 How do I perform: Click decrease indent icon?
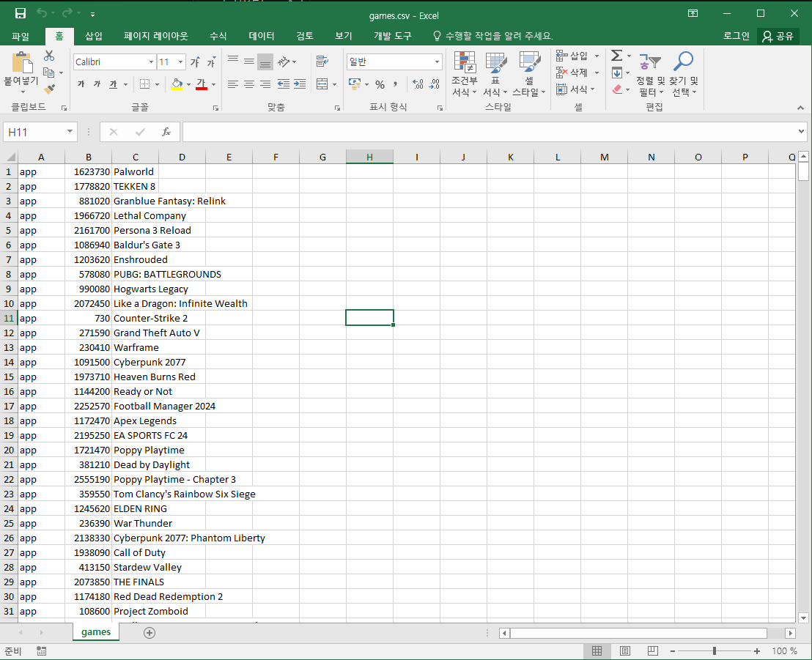tap(284, 84)
